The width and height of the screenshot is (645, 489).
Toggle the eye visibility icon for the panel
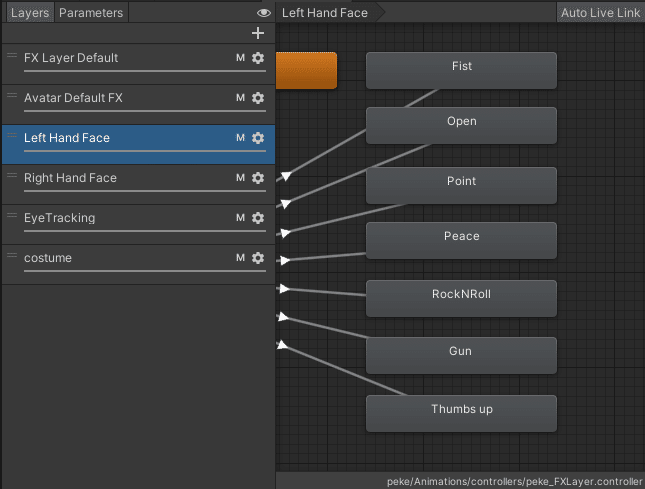(264, 13)
